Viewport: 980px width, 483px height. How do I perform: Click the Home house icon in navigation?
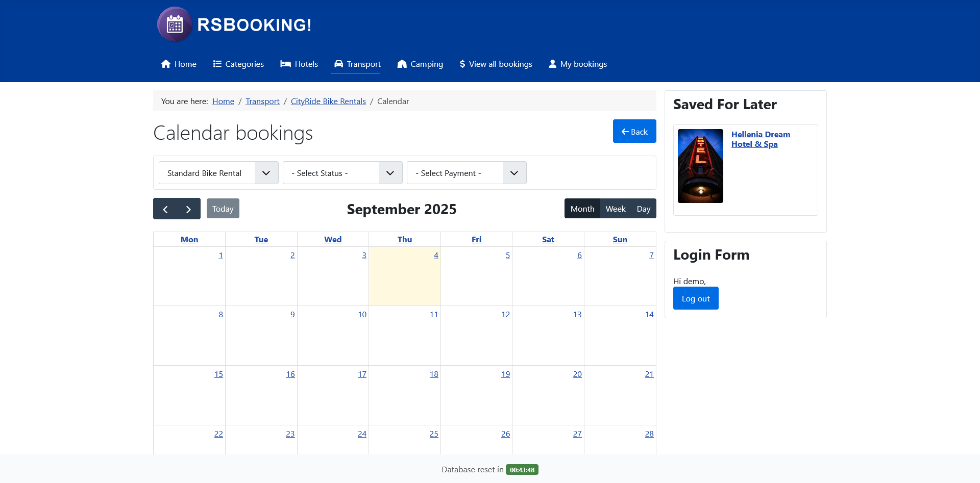[x=166, y=64]
